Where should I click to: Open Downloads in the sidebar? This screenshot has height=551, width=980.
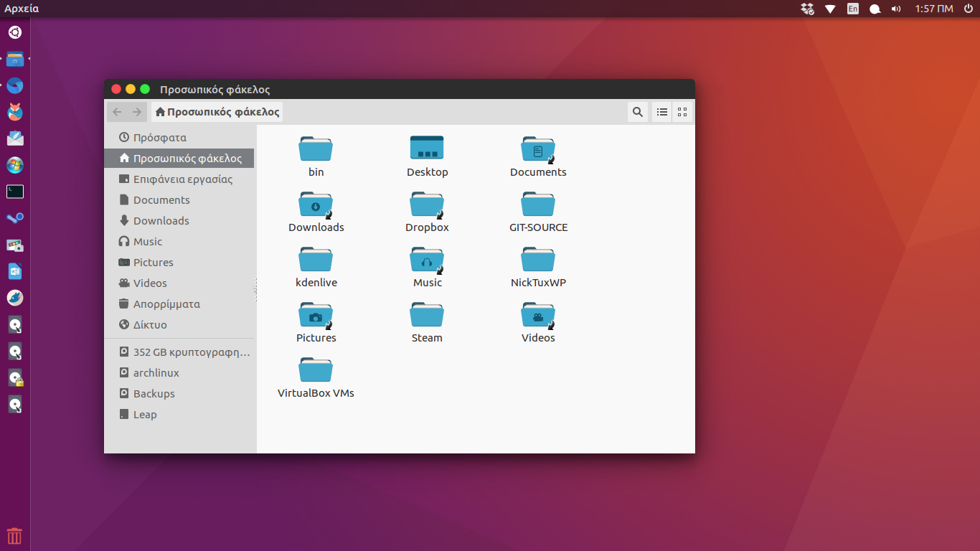[x=161, y=220]
